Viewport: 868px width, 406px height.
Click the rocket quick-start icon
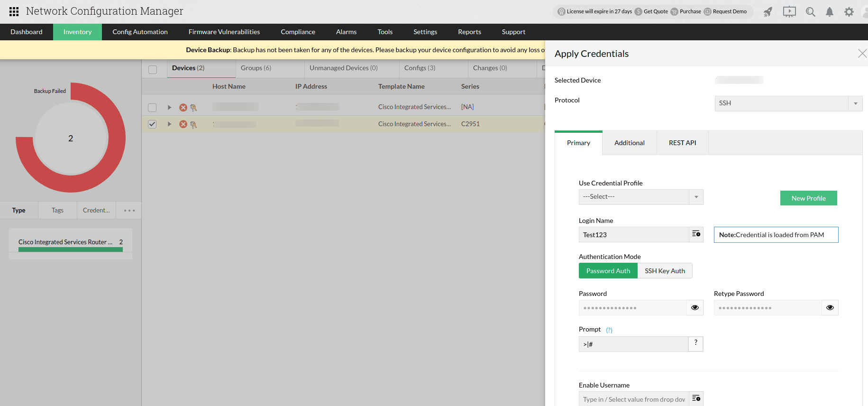(x=767, y=12)
